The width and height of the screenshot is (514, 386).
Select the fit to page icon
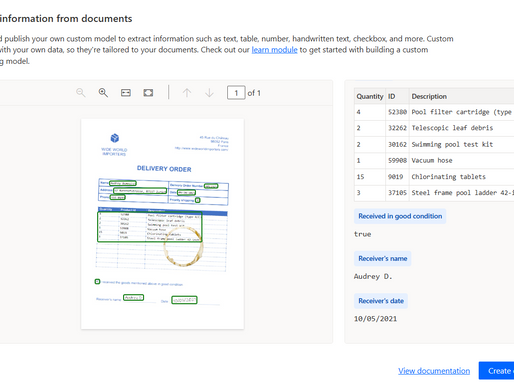[x=148, y=93]
